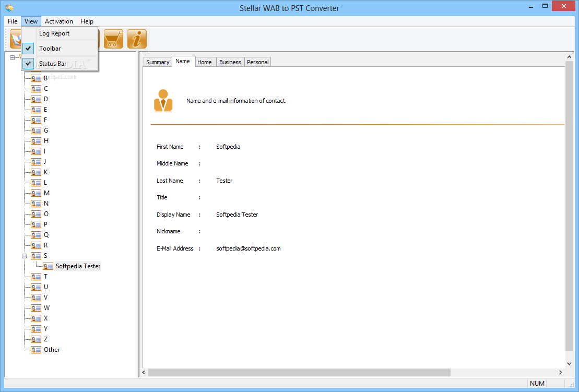Click the contact icon beside E

(36, 110)
